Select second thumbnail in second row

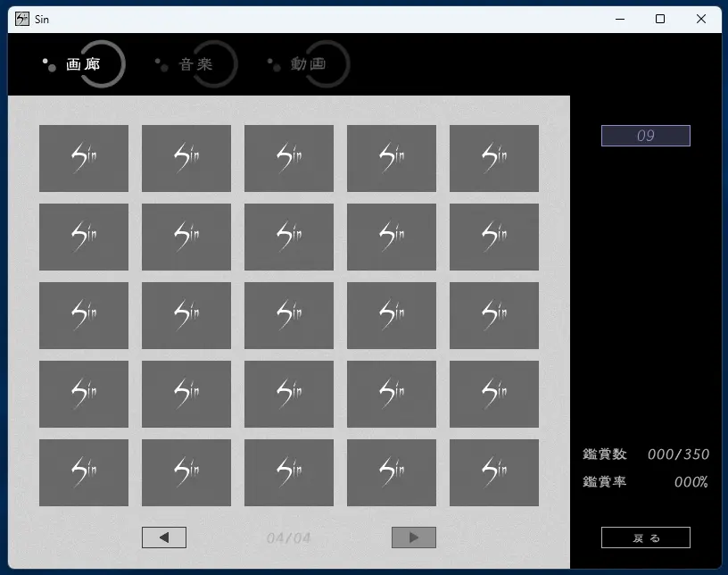(x=186, y=237)
